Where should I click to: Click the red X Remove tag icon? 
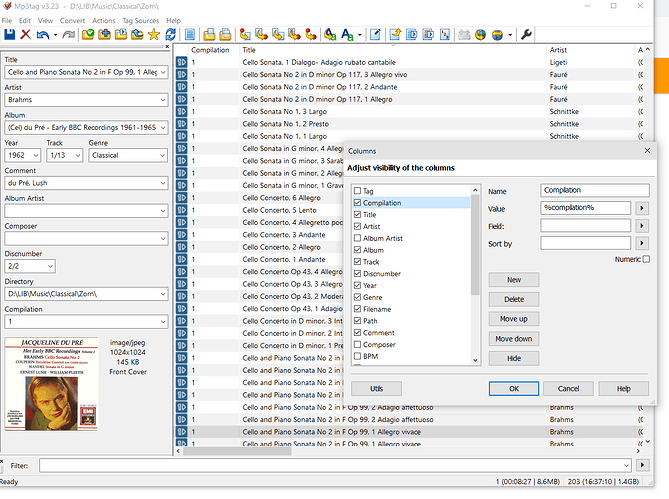click(26, 35)
